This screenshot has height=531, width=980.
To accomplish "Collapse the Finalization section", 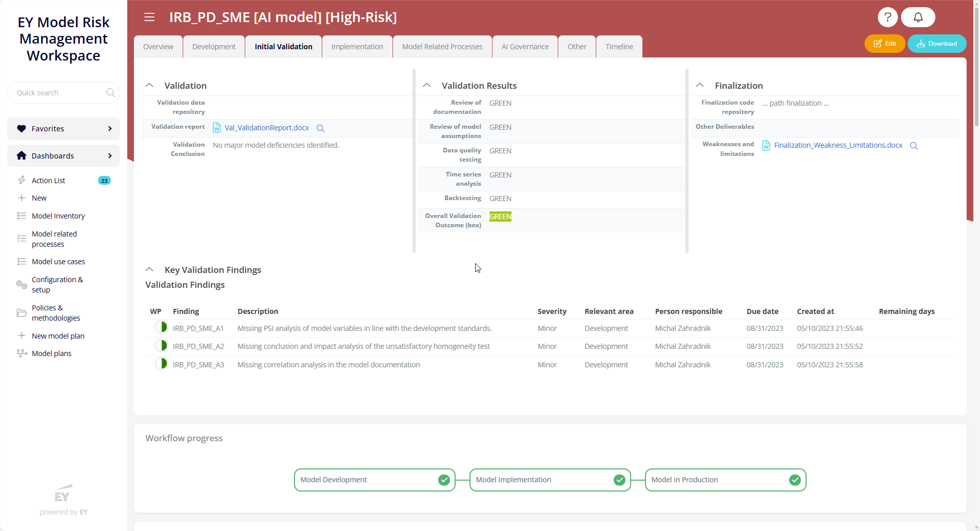I will [699, 85].
